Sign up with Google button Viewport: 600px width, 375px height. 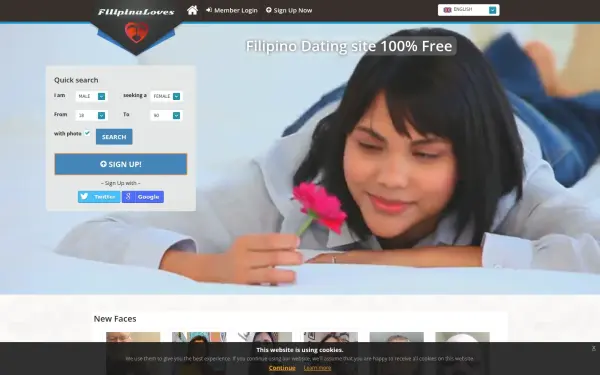[x=143, y=197]
